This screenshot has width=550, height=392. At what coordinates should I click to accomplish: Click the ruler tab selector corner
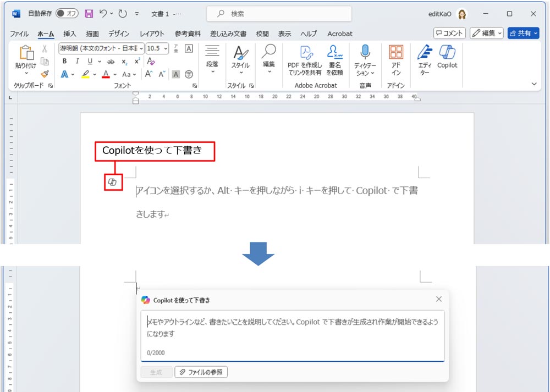coord(10,98)
